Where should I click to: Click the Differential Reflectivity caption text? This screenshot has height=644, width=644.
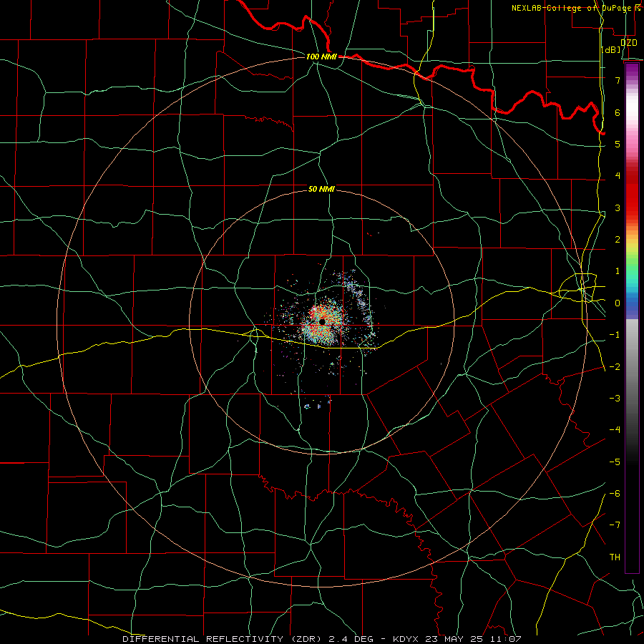tap(322, 639)
